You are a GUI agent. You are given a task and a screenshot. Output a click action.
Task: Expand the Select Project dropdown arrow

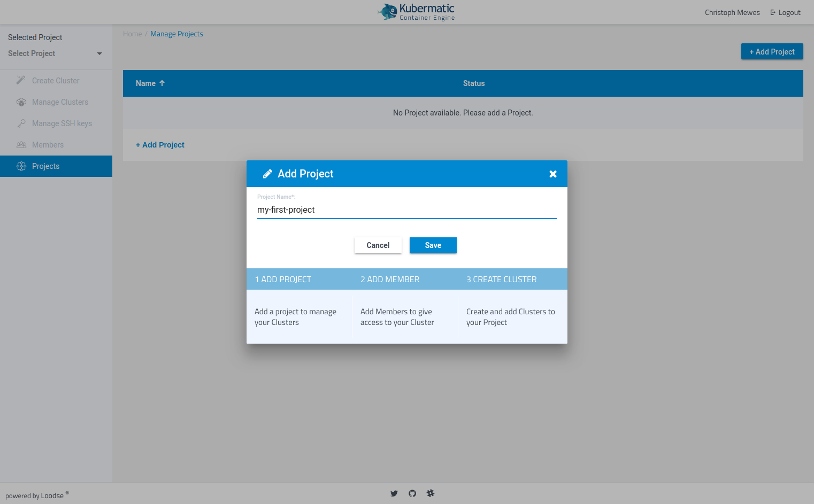point(99,53)
